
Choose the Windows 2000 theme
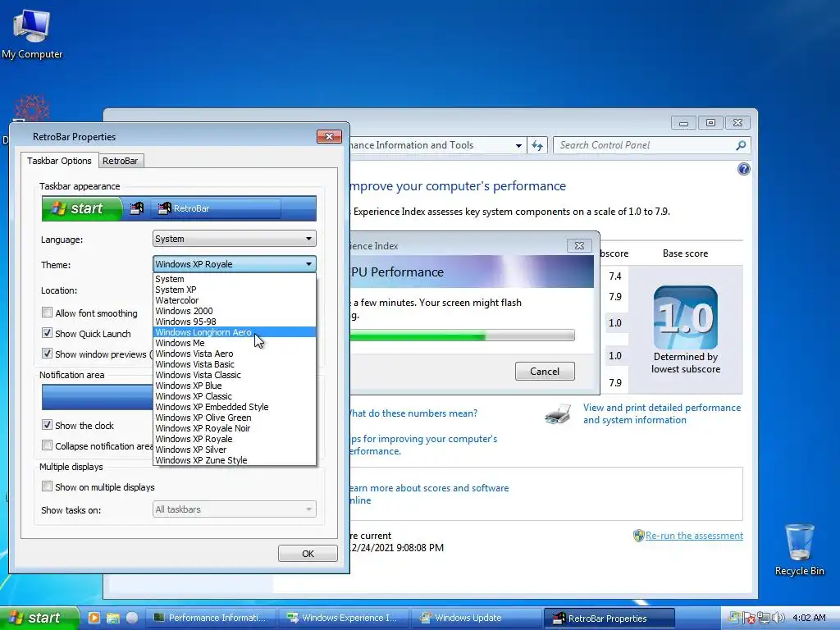pos(234,311)
